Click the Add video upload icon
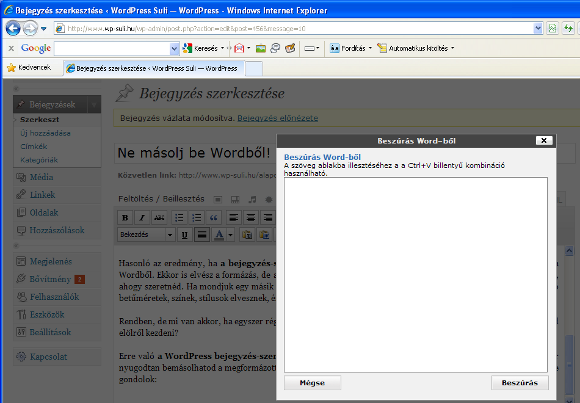This screenshot has width=580, height=403. [235, 199]
